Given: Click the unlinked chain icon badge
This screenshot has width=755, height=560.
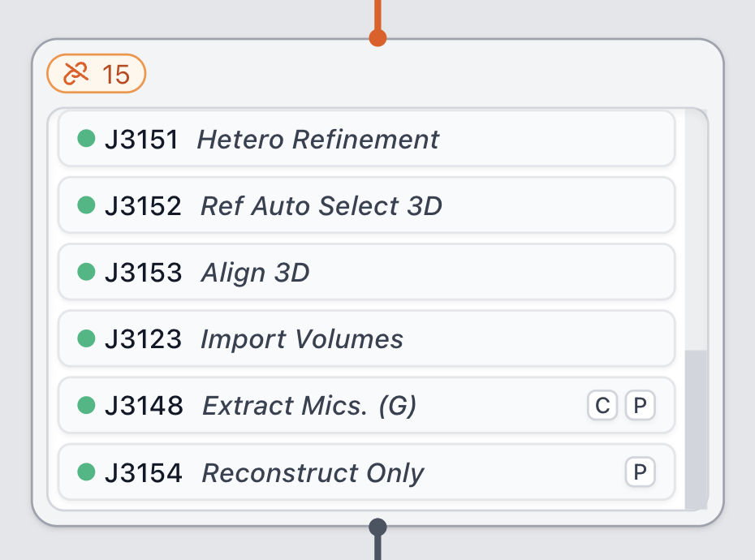Looking at the screenshot, I should [75, 75].
